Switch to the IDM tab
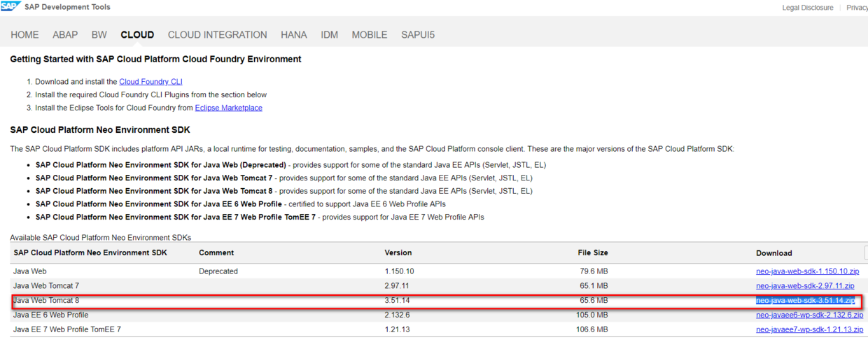The height and width of the screenshot is (342, 868). tap(330, 35)
